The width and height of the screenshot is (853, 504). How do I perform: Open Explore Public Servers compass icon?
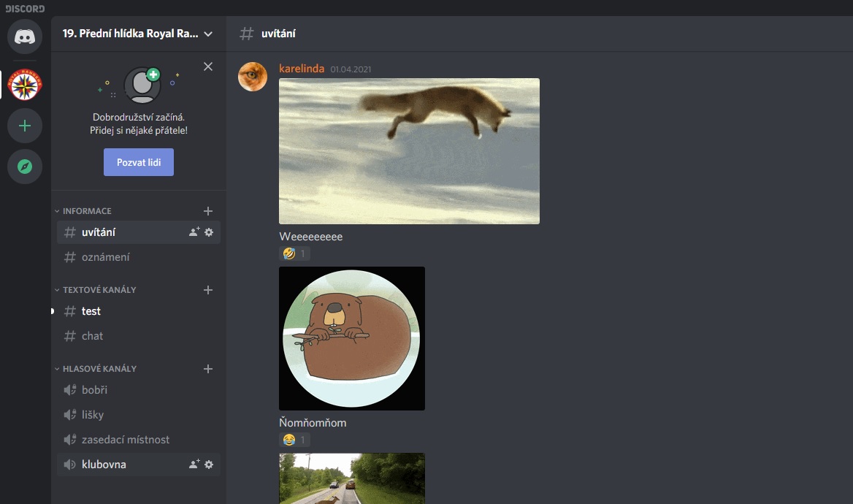point(25,167)
